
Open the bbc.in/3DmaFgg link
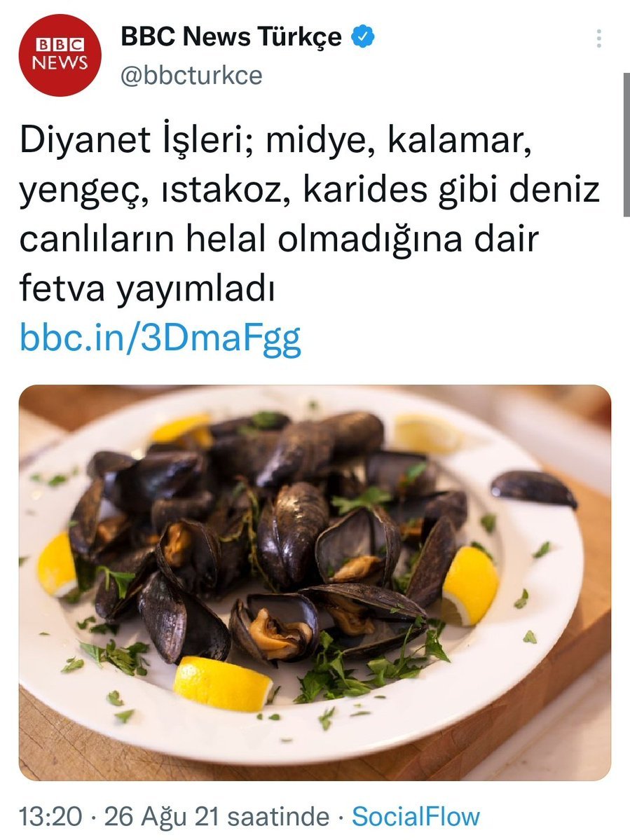click(x=160, y=338)
